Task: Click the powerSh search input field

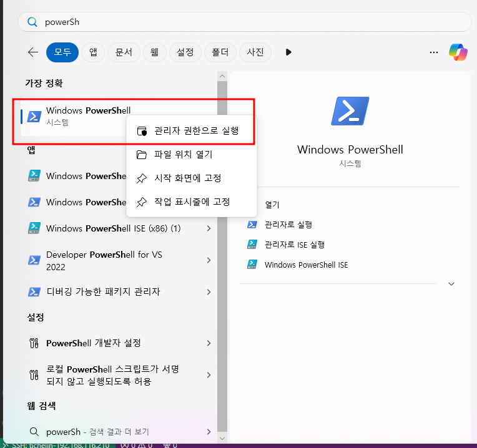Action: (245, 22)
